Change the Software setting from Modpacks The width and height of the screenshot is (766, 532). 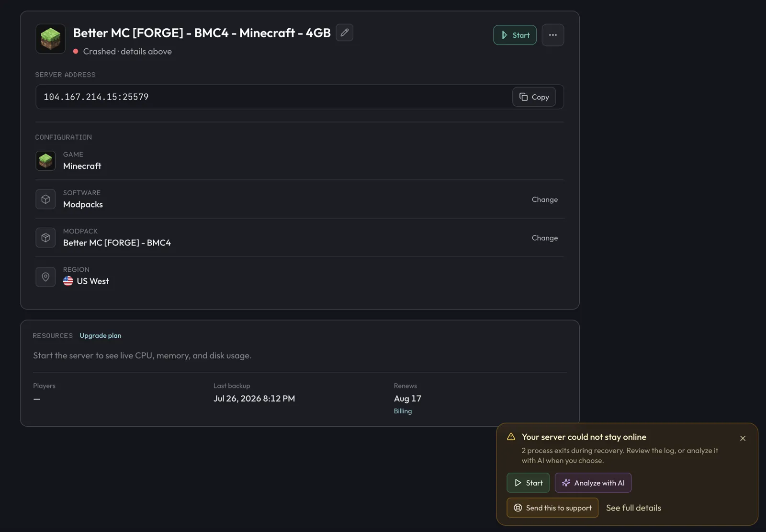click(545, 199)
